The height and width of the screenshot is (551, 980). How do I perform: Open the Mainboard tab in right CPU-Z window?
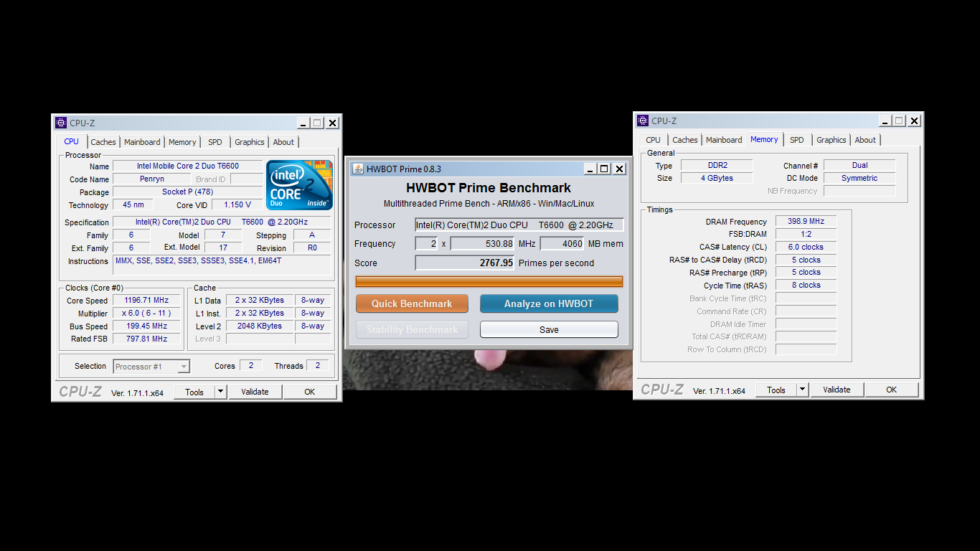724,140
